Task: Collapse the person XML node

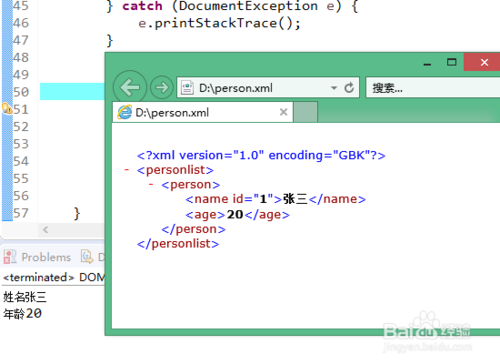Action: [x=151, y=184]
